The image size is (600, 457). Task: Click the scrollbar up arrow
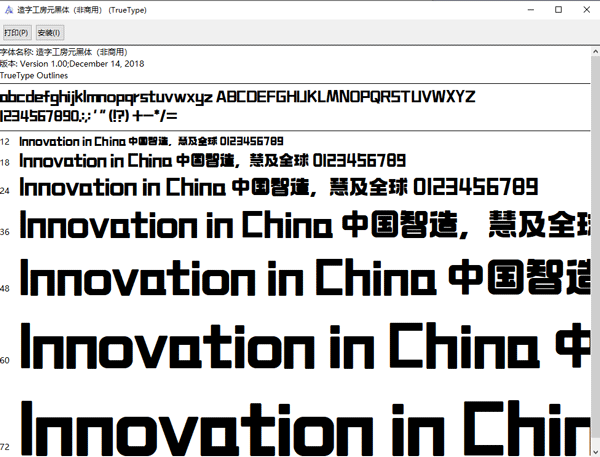point(595,52)
